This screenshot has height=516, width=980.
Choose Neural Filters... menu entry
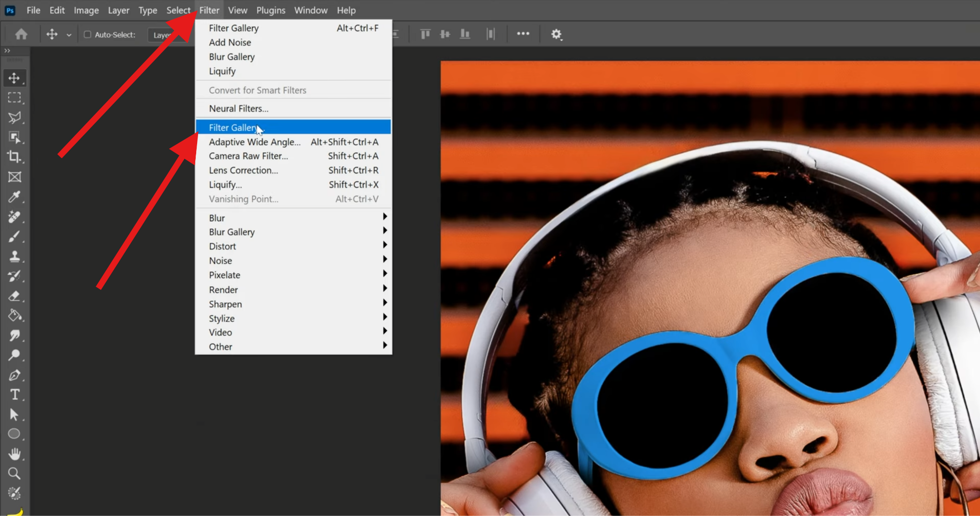(293, 109)
